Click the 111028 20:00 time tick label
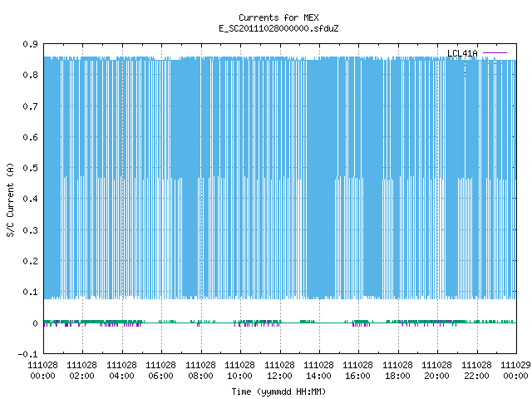Viewport: 532px width, 399px height. tap(436, 371)
